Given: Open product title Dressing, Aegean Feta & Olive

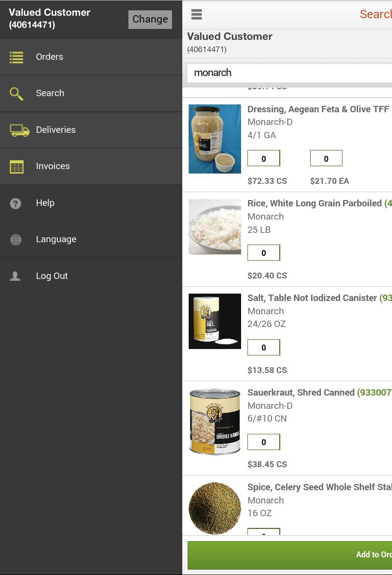Looking at the screenshot, I should pyautogui.click(x=318, y=109).
